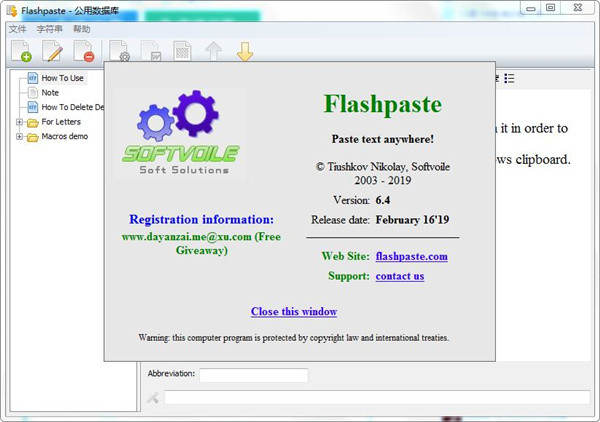Open the 文件 menu
This screenshot has height=422, width=600.
point(18,29)
